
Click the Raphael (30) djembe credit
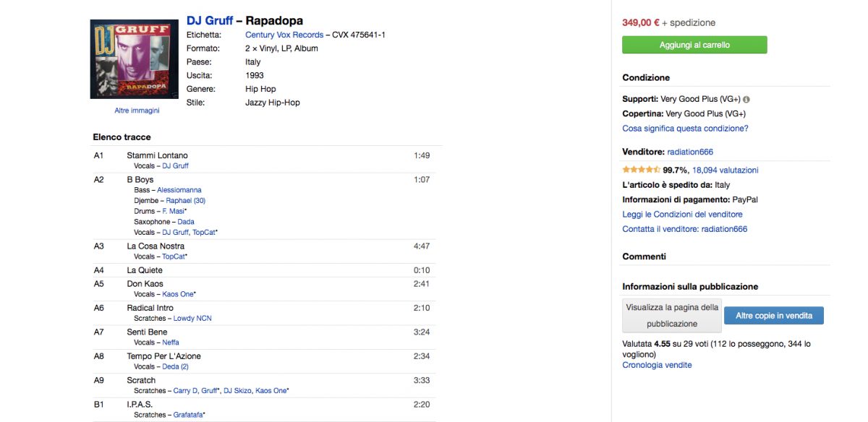pos(186,201)
